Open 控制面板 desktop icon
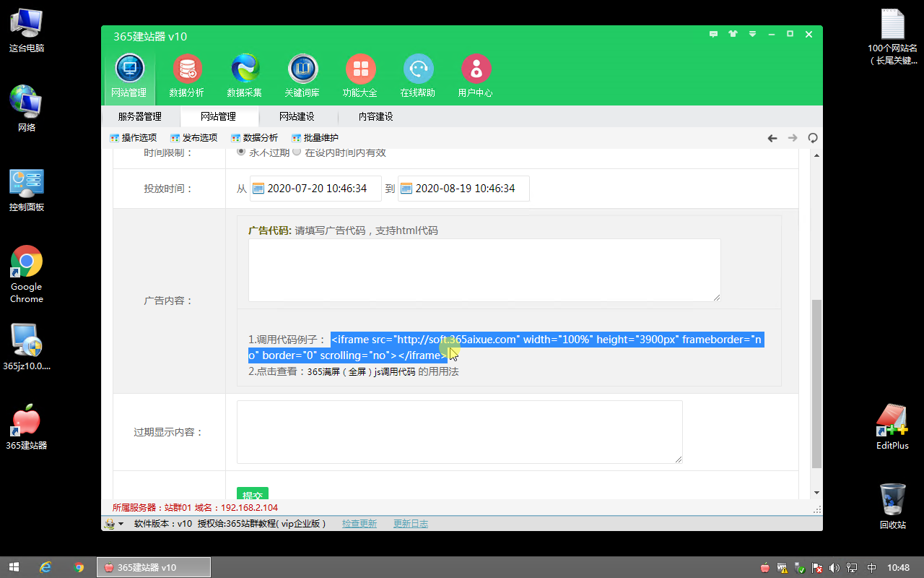The height and width of the screenshot is (578, 924). coord(27,189)
